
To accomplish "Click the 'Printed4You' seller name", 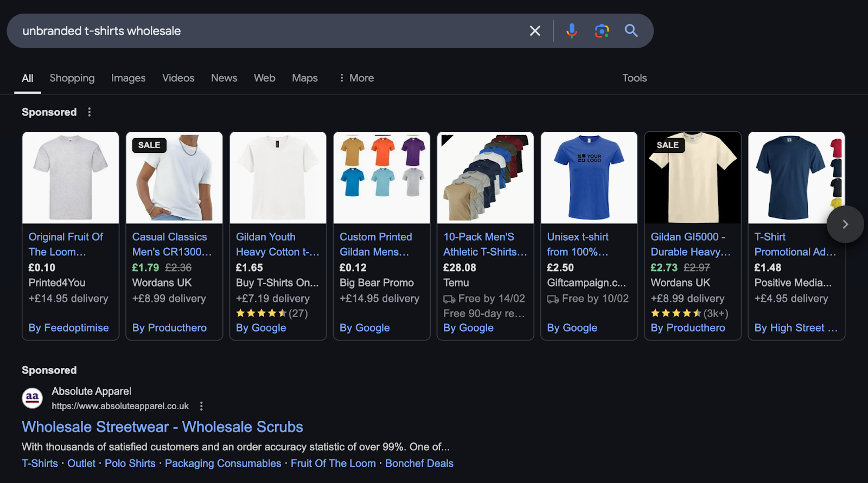I will (x=57, y=283).
